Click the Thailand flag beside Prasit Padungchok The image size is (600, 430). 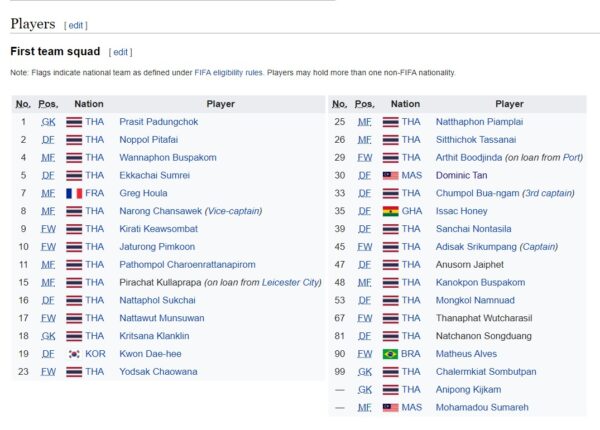(x=74, y=122)
